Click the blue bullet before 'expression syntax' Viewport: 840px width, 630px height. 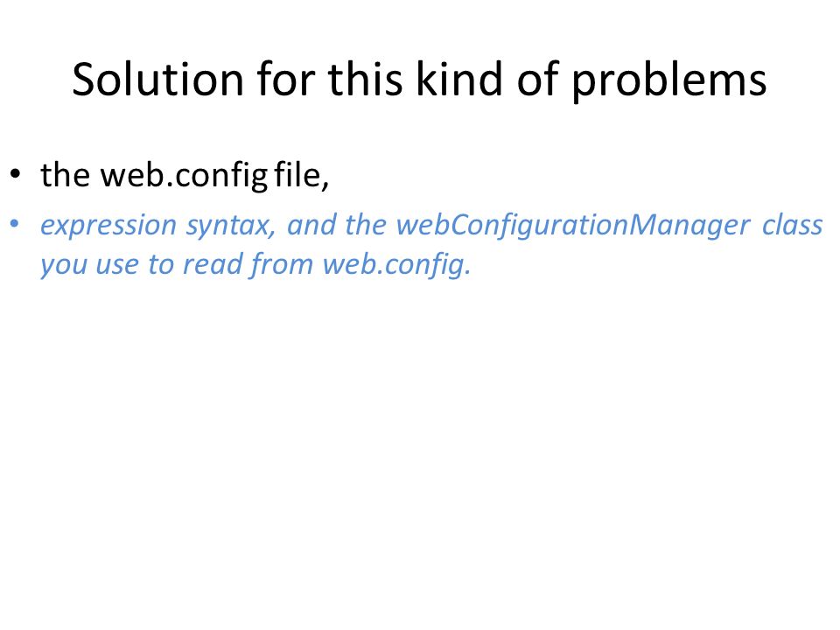(x=15, y=223)
